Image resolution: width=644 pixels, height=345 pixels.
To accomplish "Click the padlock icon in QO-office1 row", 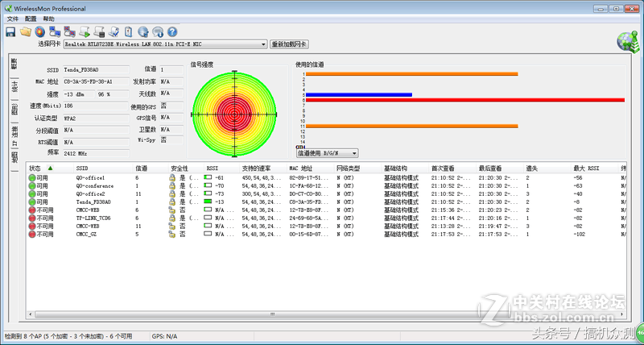I will click(172, 177).
